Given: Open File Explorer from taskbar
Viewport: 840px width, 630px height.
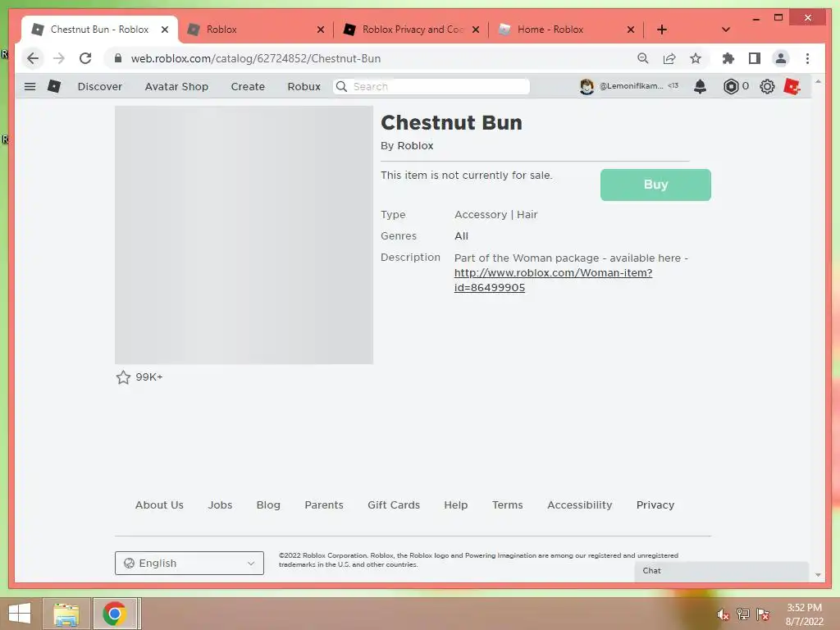Looking at the screenshot, I should tap(66, 614).
